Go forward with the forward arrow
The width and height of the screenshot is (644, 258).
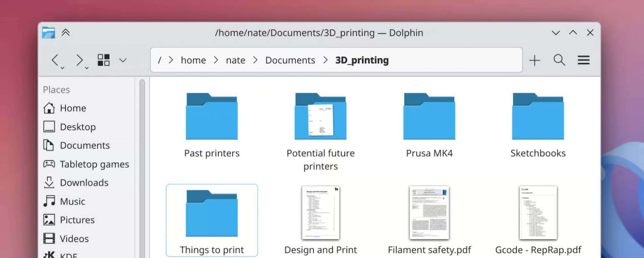click(79, 60)
